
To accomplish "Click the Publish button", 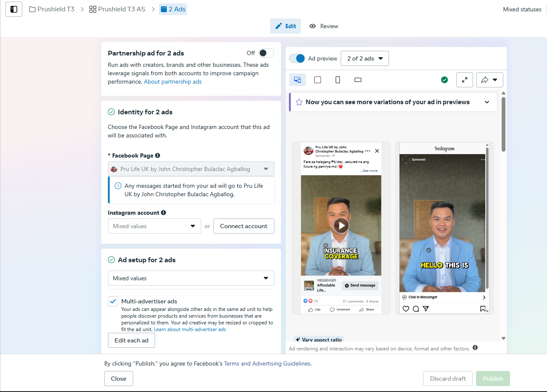I will 493,379.
